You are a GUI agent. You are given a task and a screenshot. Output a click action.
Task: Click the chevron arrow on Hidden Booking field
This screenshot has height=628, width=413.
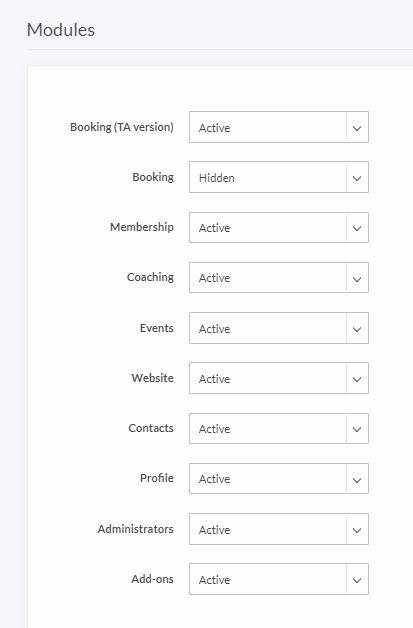(357, 178)
